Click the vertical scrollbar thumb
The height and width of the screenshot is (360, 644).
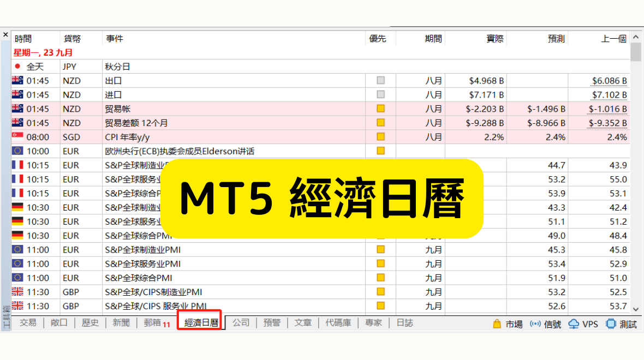(x=635, y=53)
